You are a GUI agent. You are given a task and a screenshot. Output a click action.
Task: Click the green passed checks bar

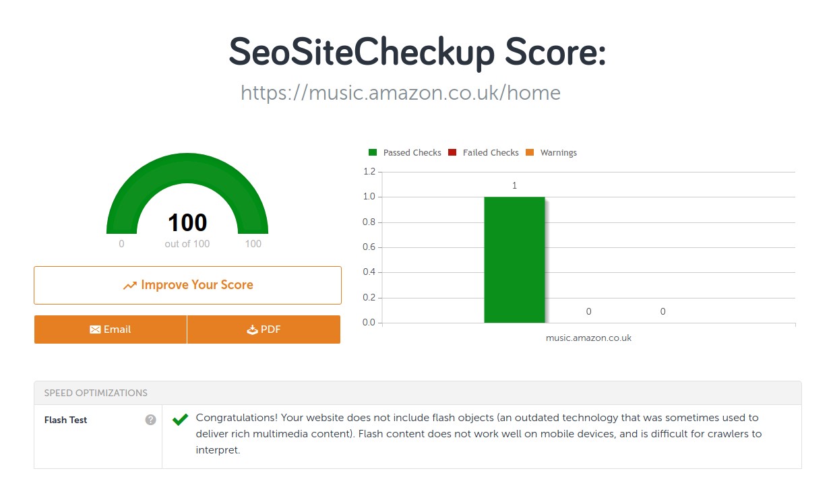(514, 259)
